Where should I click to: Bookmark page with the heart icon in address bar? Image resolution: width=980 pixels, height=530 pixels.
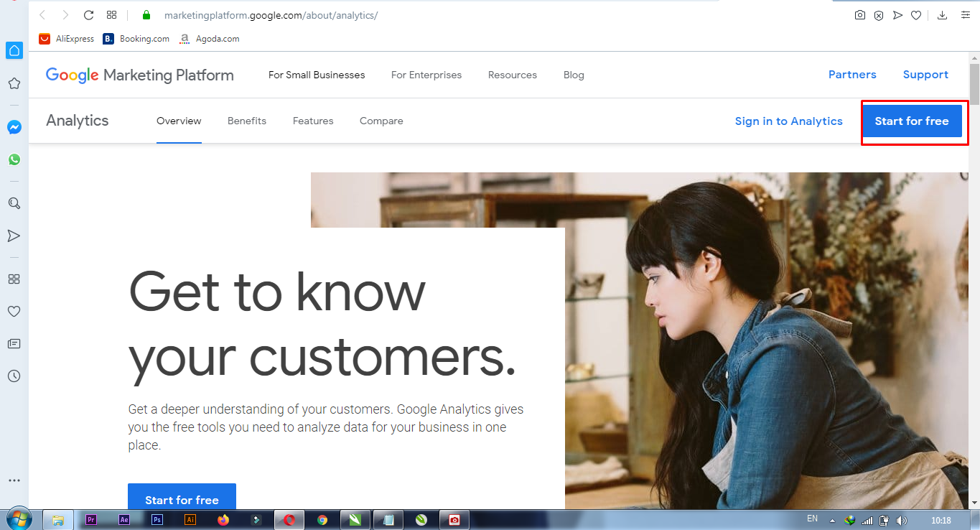coord(916,15)
